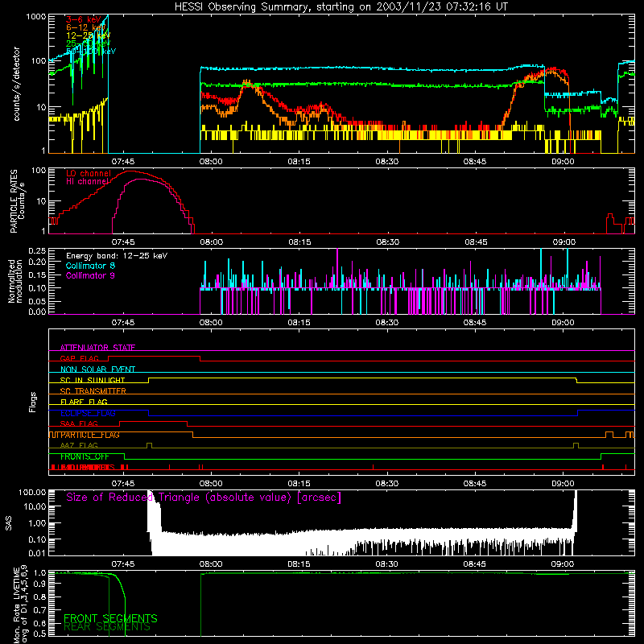Image resolution: width=644 pixels, height=644 pixels.
Task: Click the '0.01' SAS tick label
Action: [x=37, y=553]
